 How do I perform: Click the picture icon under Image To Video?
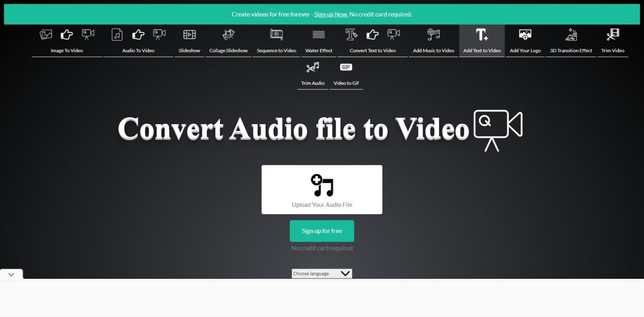(46, 35)
